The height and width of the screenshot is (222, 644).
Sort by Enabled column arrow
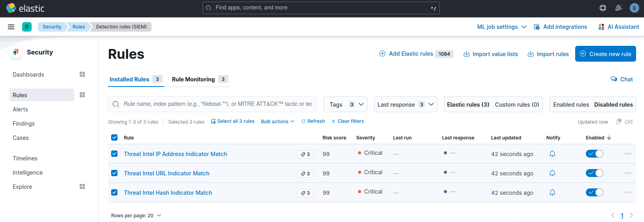click(x=609, y=138)
